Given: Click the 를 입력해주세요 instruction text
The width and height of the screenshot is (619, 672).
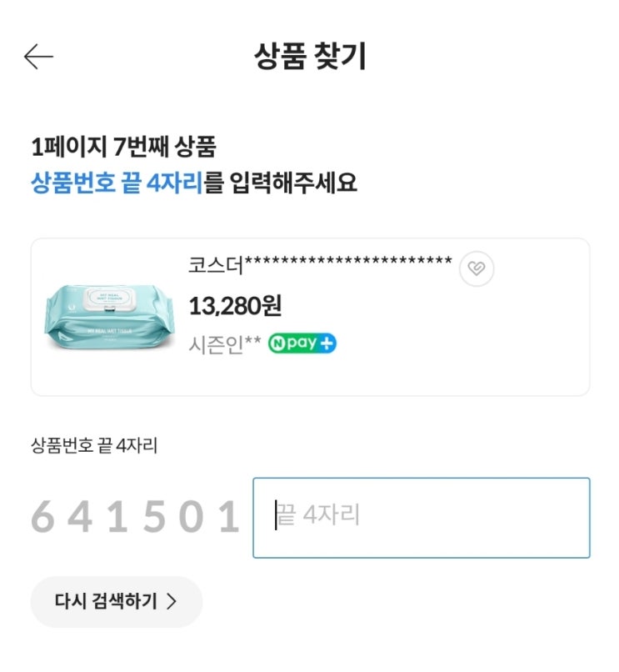Looking at the screenshot, I should [x=281, y=182].
